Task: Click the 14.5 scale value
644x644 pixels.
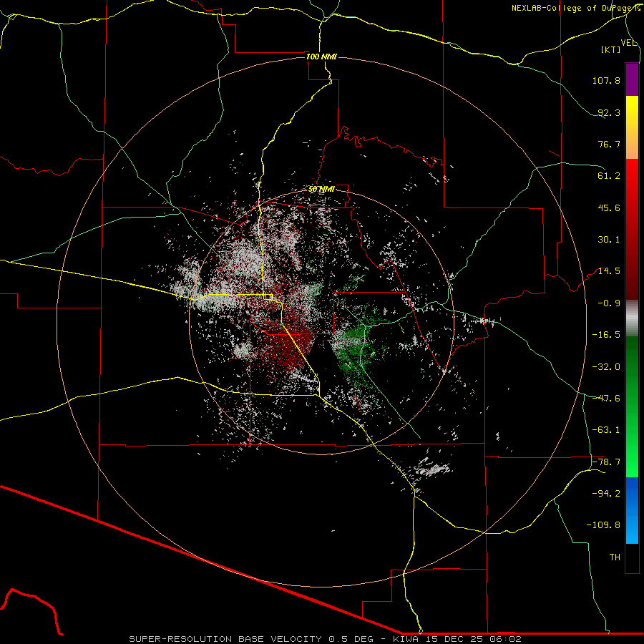Action: [609, 271]
